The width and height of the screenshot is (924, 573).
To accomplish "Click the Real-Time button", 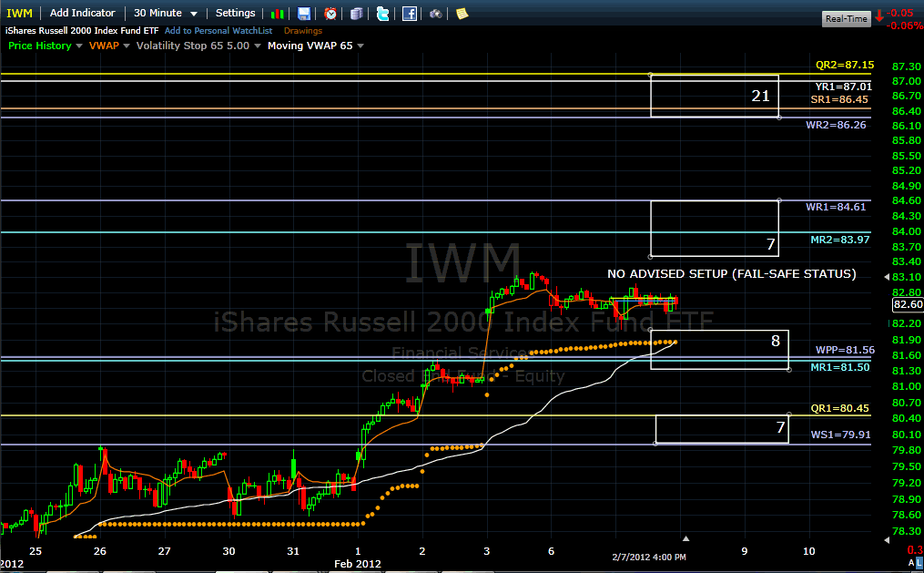I will pos(847,19).
